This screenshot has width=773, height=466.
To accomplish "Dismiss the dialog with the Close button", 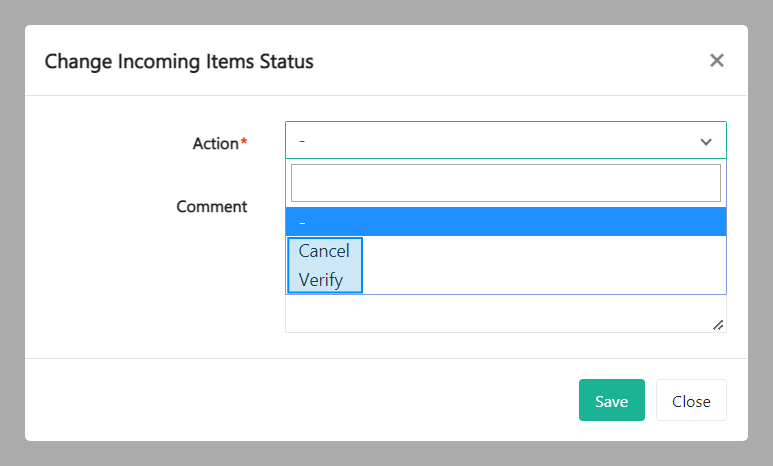I will click(691, 401).
